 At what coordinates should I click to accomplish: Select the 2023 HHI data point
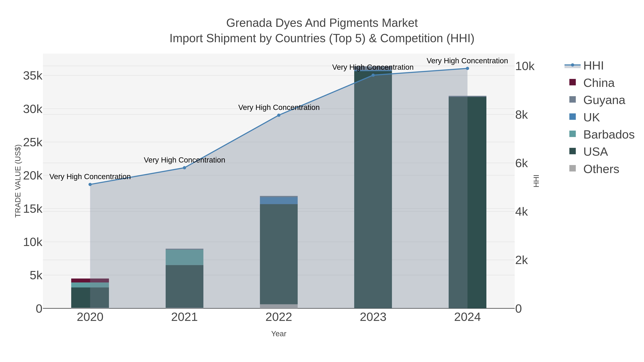(373, 75)
